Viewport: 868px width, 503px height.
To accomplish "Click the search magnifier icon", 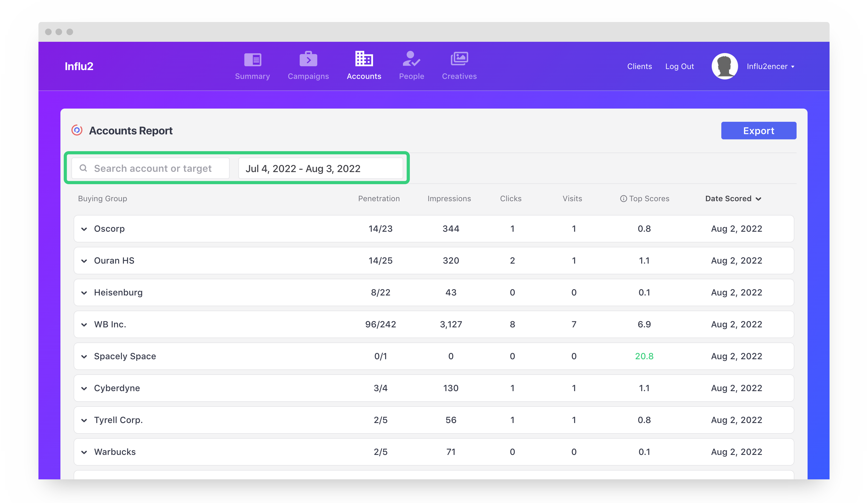I will pyautogui.click(x=83, y=168).
